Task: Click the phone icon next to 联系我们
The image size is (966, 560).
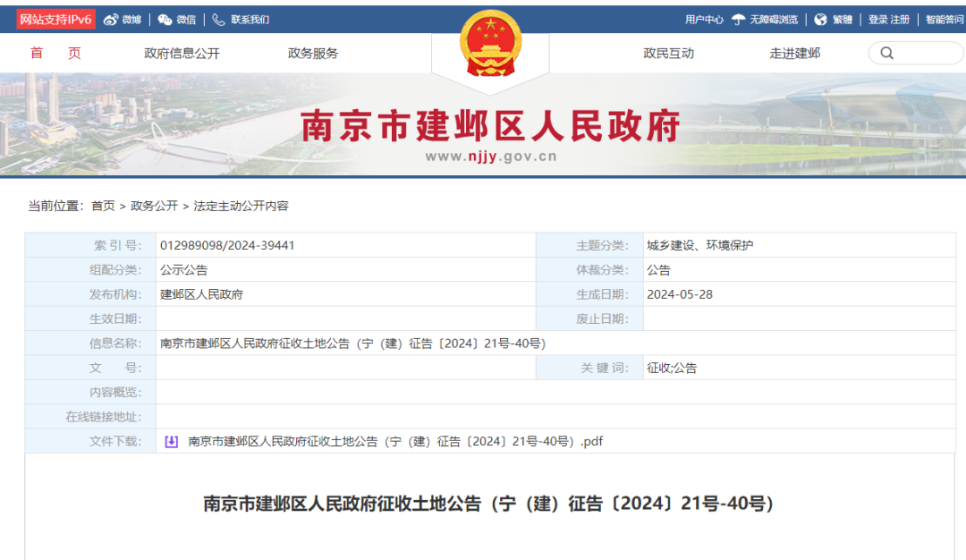Action: point(217,19)
